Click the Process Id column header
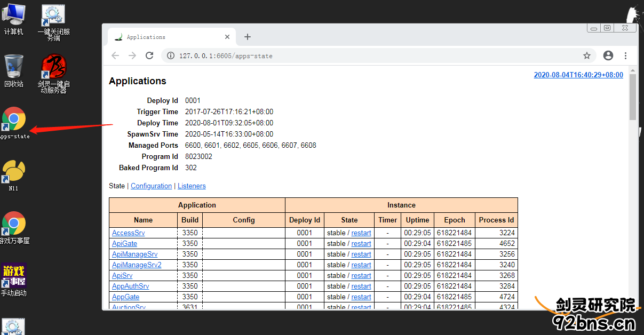This screenshot has width=644, height=335. click(496, 220)
